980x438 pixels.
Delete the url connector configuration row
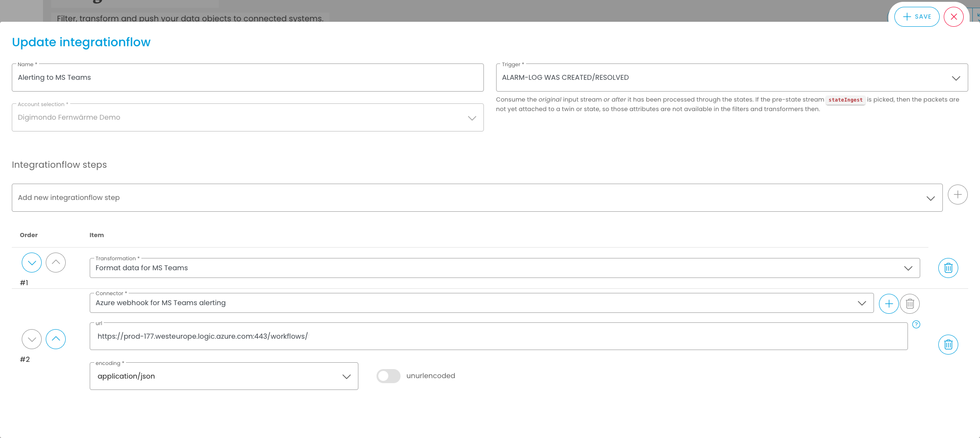click(x=948, y=345)
